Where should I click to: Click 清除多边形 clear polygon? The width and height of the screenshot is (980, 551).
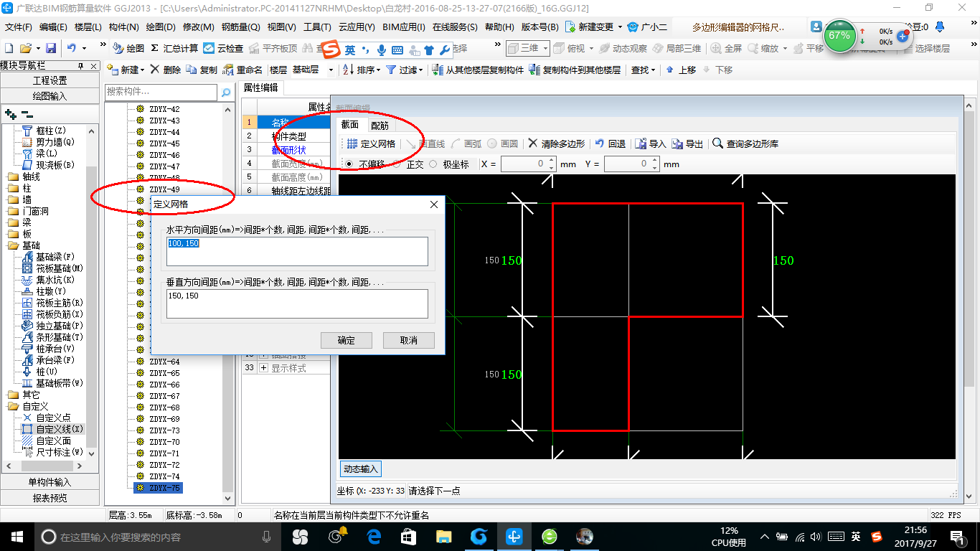[557, 143]
